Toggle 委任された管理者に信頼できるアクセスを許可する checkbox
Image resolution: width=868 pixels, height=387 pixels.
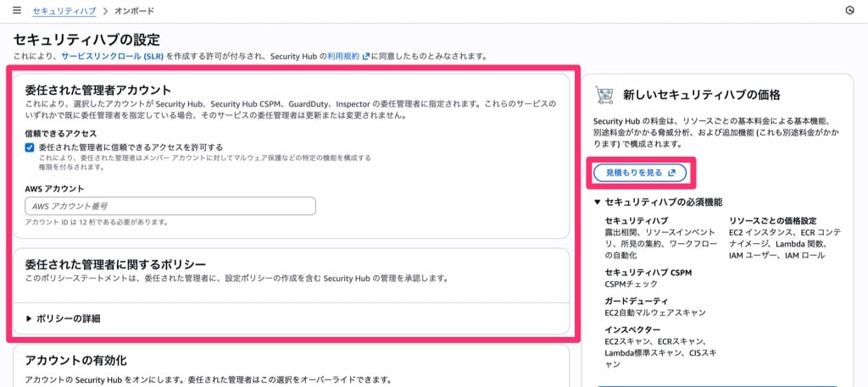coord(30,147)
